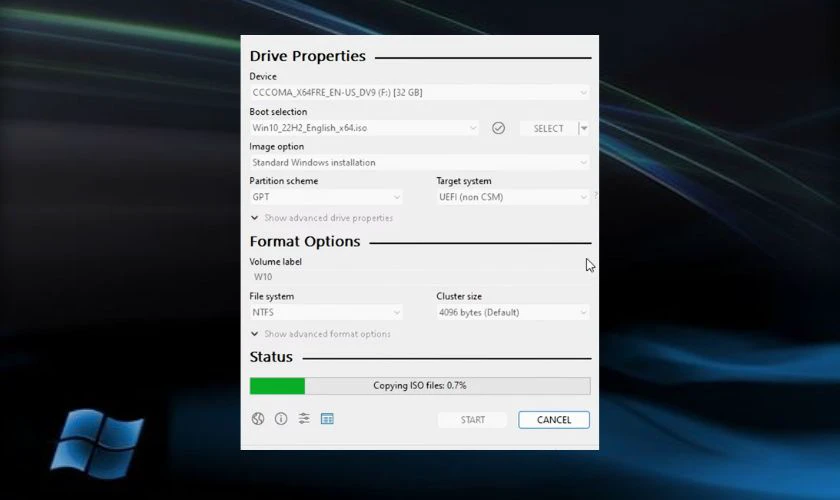Screen dimensions: 840x500
Task: Click the CANCEL button
Action: pyautogui.click(x=554, y=420)
